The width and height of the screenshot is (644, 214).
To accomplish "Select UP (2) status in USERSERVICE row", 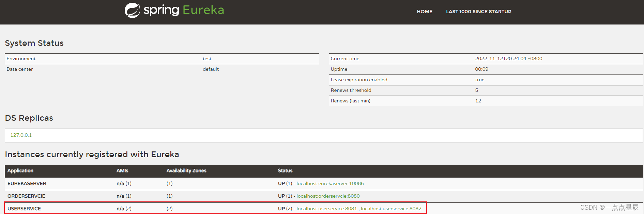I will (285, 209).
